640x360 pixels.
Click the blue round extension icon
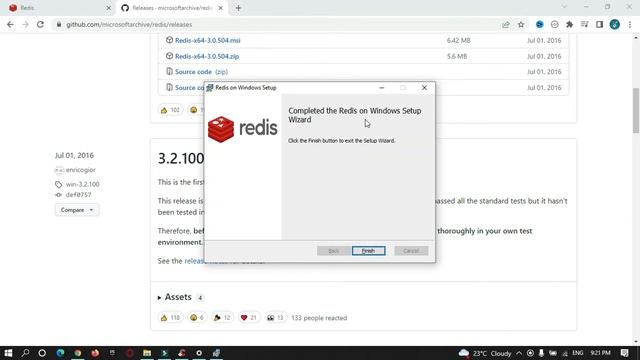tap(540, 24)
